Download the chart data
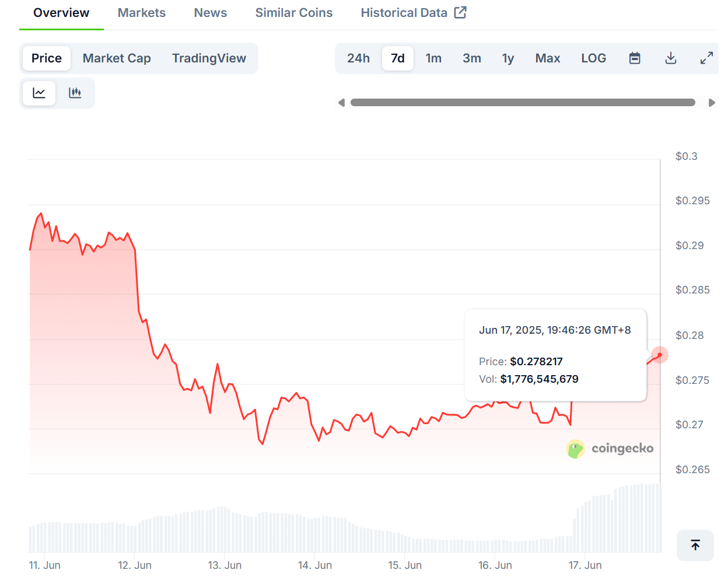728x577 pixels. tap(671, 58)
